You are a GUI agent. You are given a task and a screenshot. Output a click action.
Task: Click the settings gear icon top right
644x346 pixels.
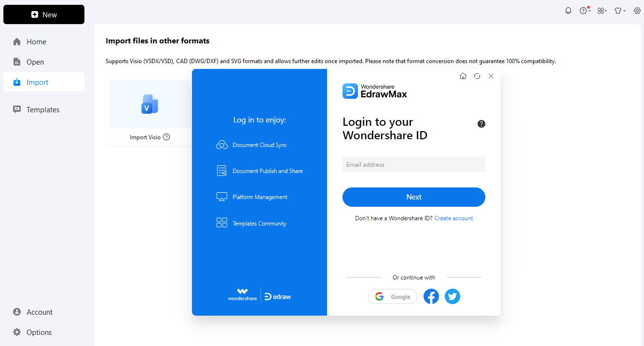tap(637, 11)
